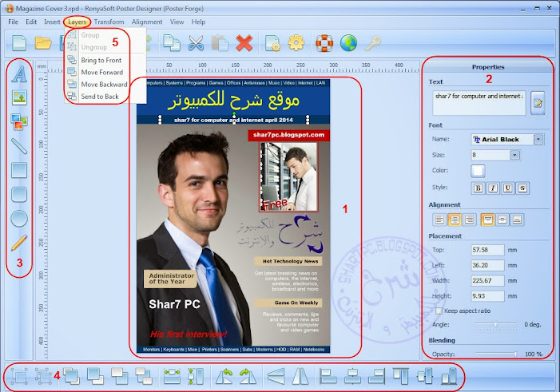
Task: Select the Ellipse shape tool
Action: (19, 219)
